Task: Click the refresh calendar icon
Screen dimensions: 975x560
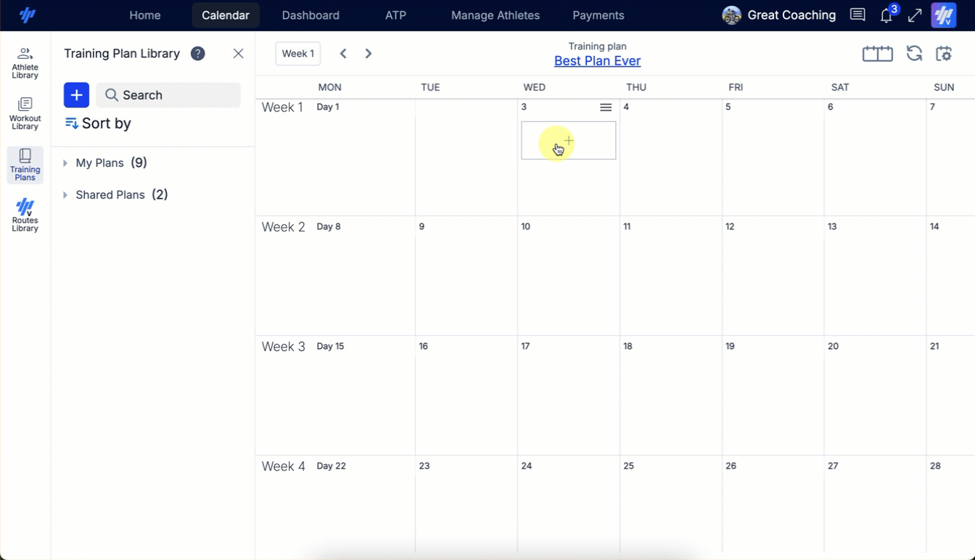Action: [914, 54]
